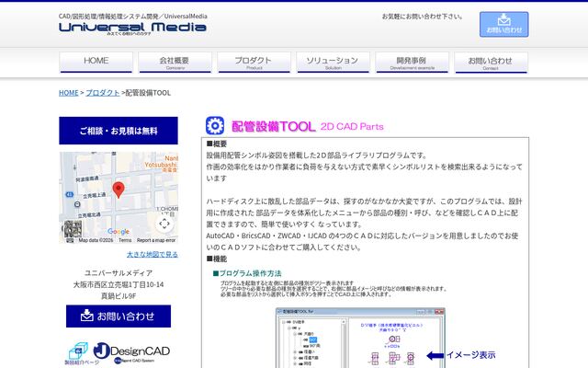588x368 pixels.
Task: Click the subway station marker on map
Action: [x=77, y=204]
